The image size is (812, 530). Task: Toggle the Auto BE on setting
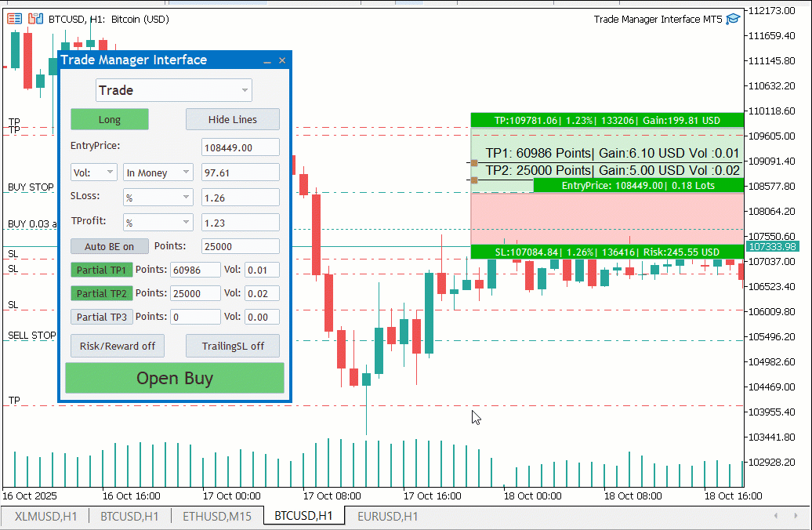(109, 245)
